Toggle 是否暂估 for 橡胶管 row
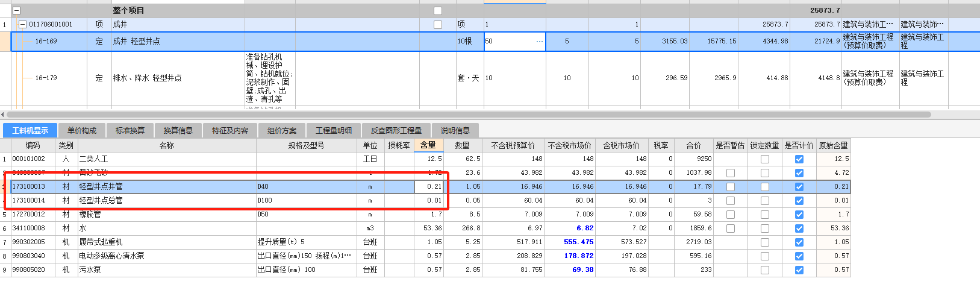 point(731,215)
